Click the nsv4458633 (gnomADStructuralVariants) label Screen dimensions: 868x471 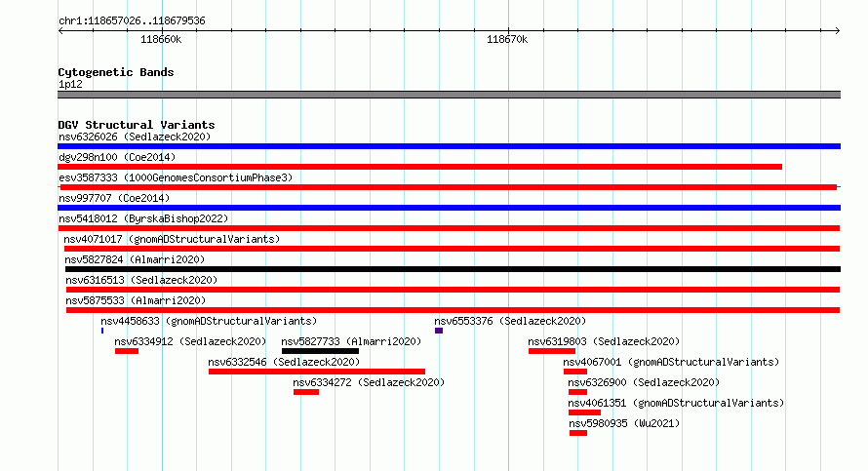209,321
